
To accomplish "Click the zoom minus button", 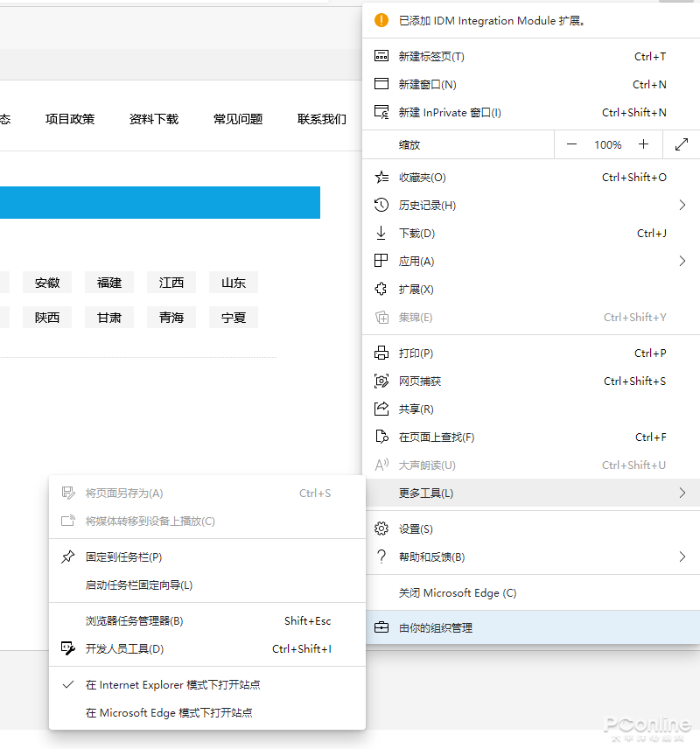I will 571,144.
